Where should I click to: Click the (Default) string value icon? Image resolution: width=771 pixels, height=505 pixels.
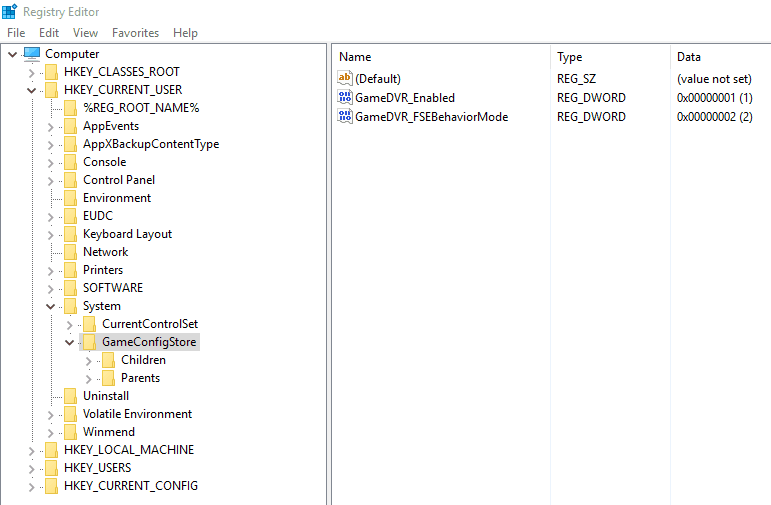[x=345, y=78]
